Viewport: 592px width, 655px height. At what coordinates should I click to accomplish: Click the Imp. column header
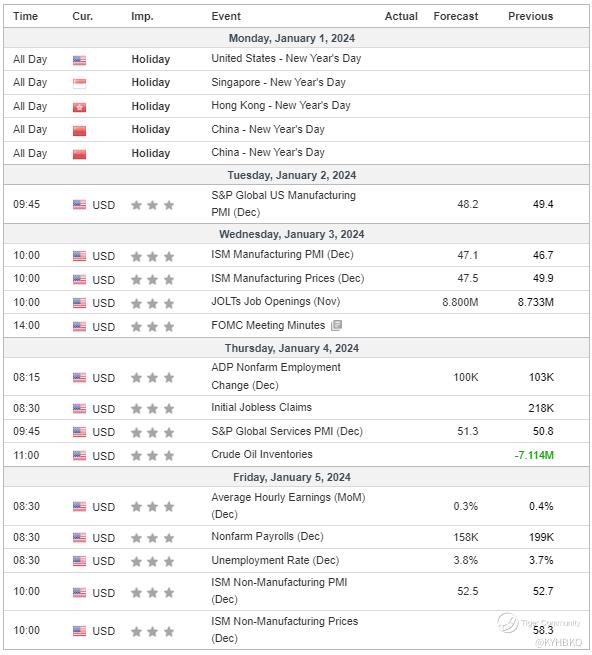tap(142, 16)
